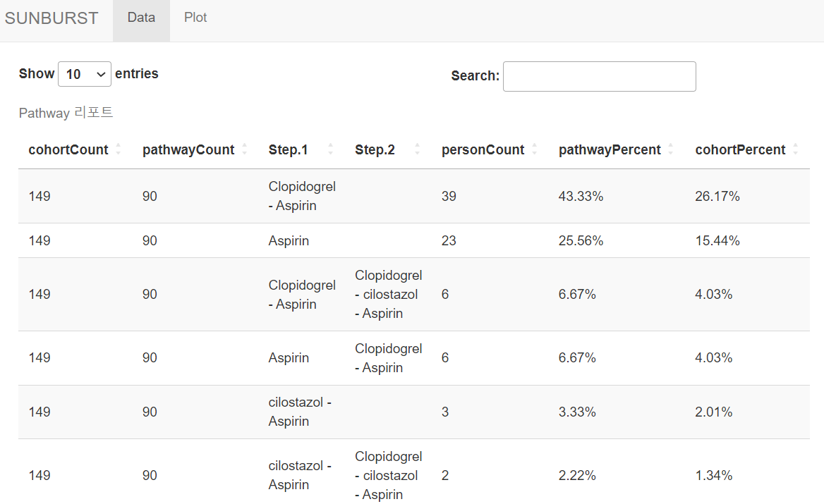Open the Show entries dropdown
Screen dimensions: 824x504
click(85, 74)
